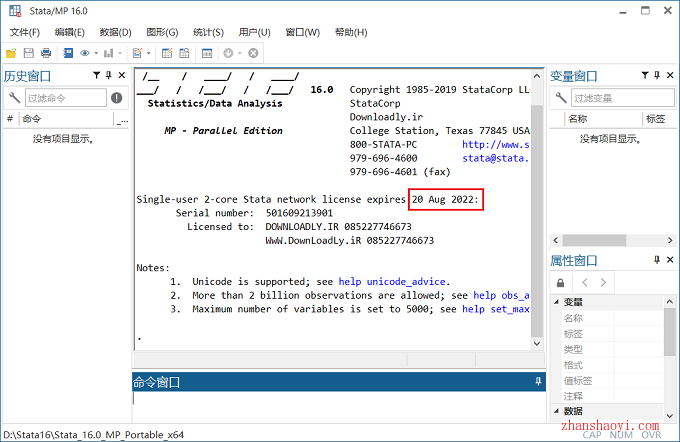The image size is (680, 442).
Task: Toggle the lock icon in 属性窗口
Action: (x=561, y=283)
